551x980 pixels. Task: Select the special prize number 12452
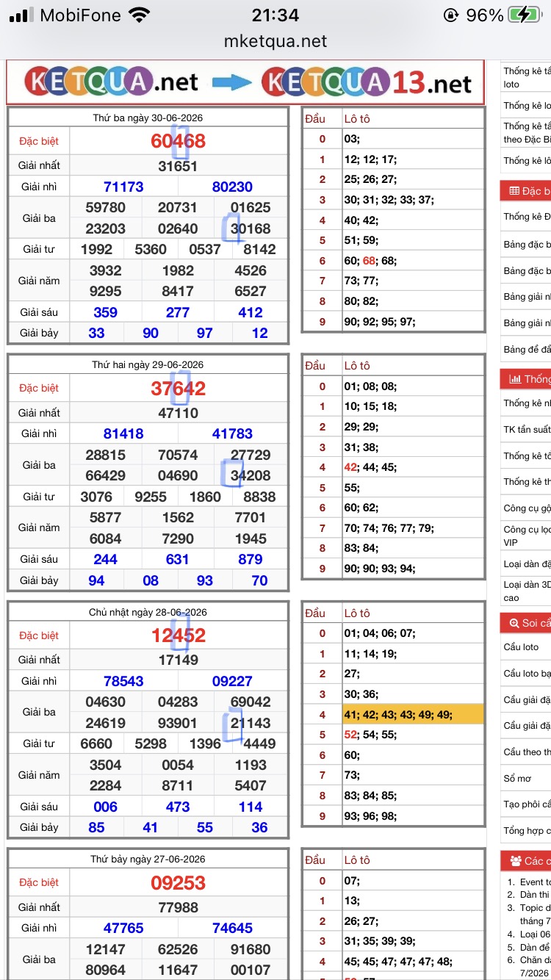click(178, 636)
